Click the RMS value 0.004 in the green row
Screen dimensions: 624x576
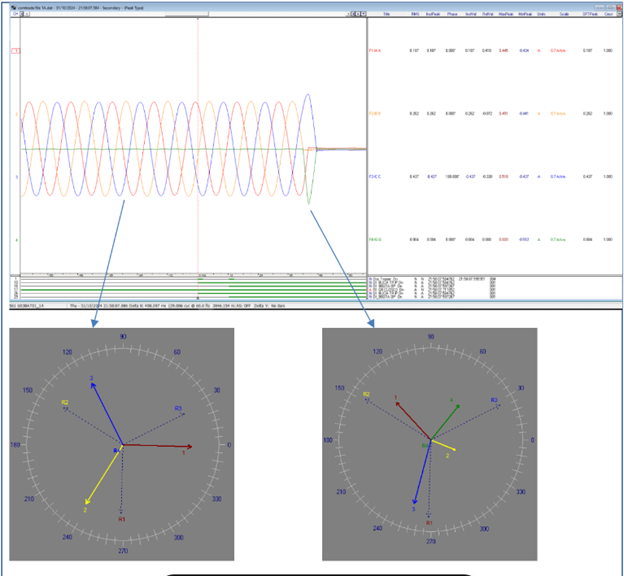pos(414,240)
